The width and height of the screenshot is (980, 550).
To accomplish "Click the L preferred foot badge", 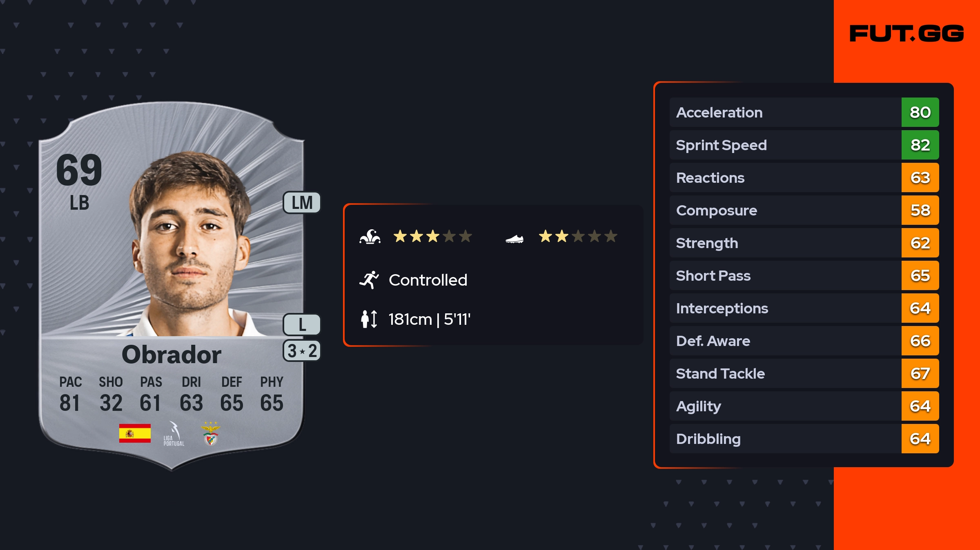I will 302,324.
